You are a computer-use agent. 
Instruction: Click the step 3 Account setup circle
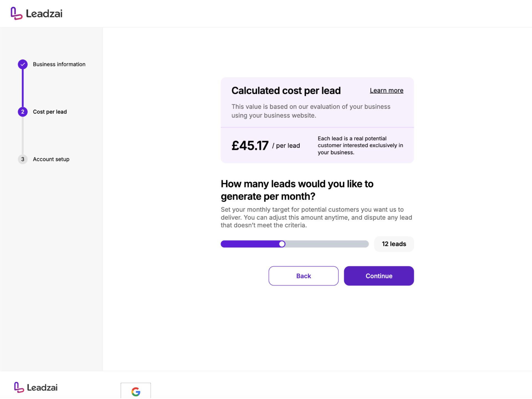point(23,159)
